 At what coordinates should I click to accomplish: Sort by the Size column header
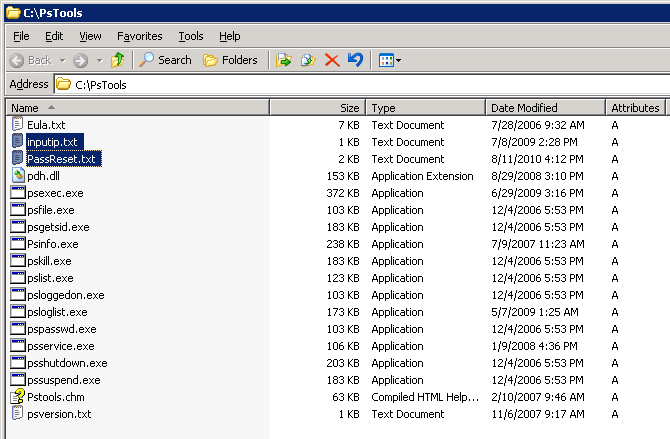click(x=318, y=108)
